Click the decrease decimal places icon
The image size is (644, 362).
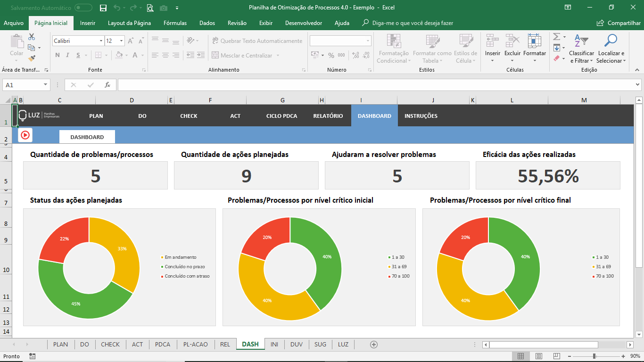pos(365,55)
